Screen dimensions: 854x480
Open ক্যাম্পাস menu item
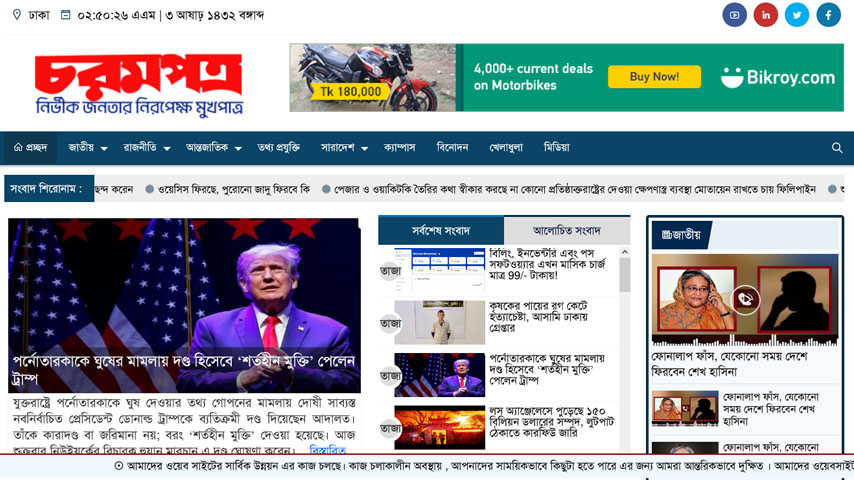399,147
